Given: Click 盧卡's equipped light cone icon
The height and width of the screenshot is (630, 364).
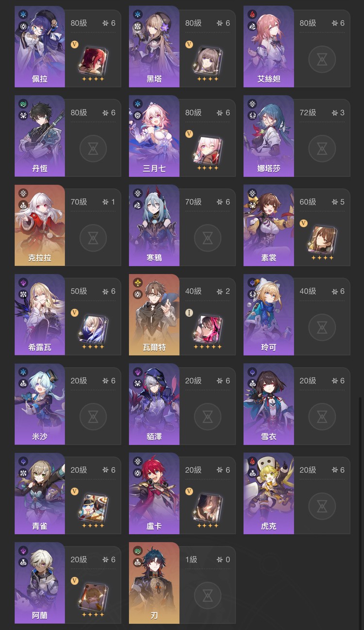Looking at the screenshot, I should click(207, 507).
